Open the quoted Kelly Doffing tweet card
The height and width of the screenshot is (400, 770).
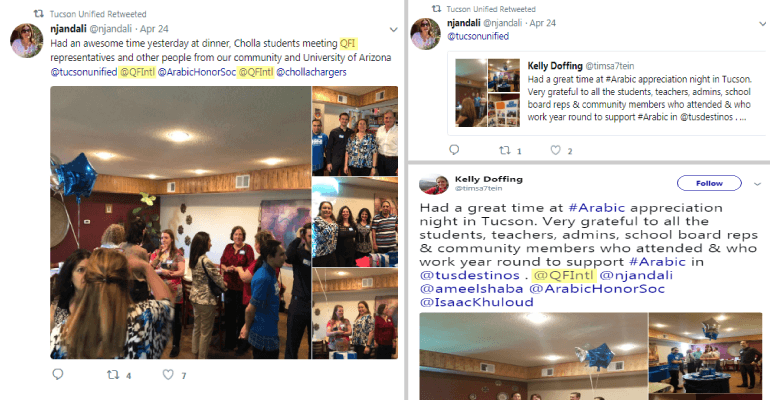point(607,94)
